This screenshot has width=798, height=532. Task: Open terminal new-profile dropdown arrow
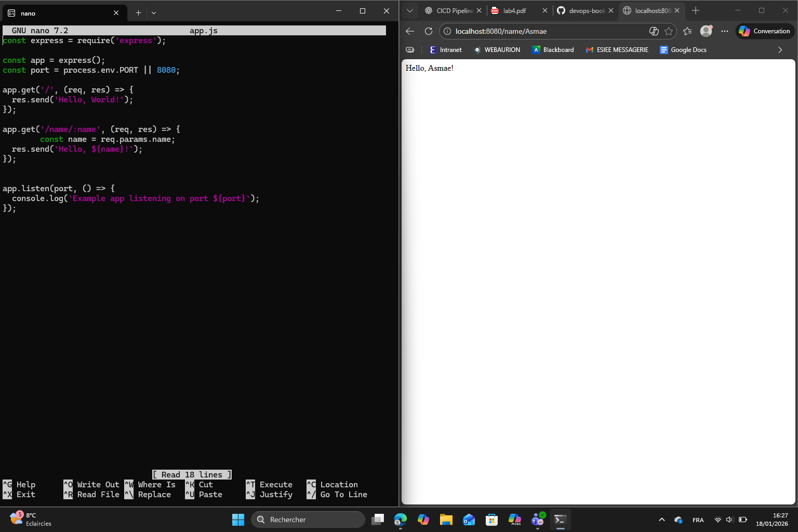coord(154,13)
